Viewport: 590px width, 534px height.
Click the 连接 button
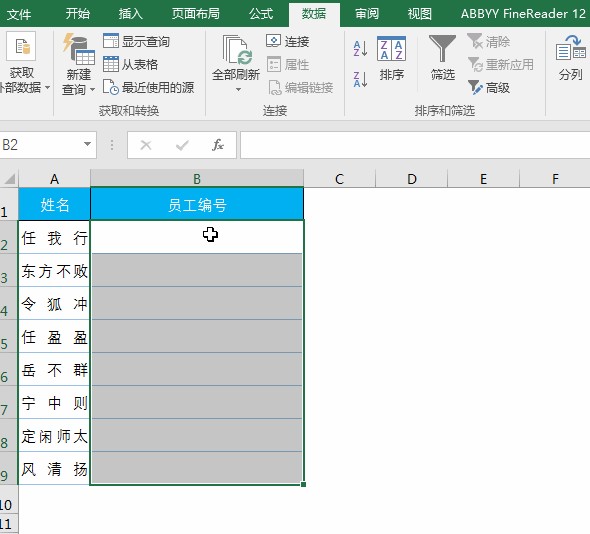tap(288, 41)
